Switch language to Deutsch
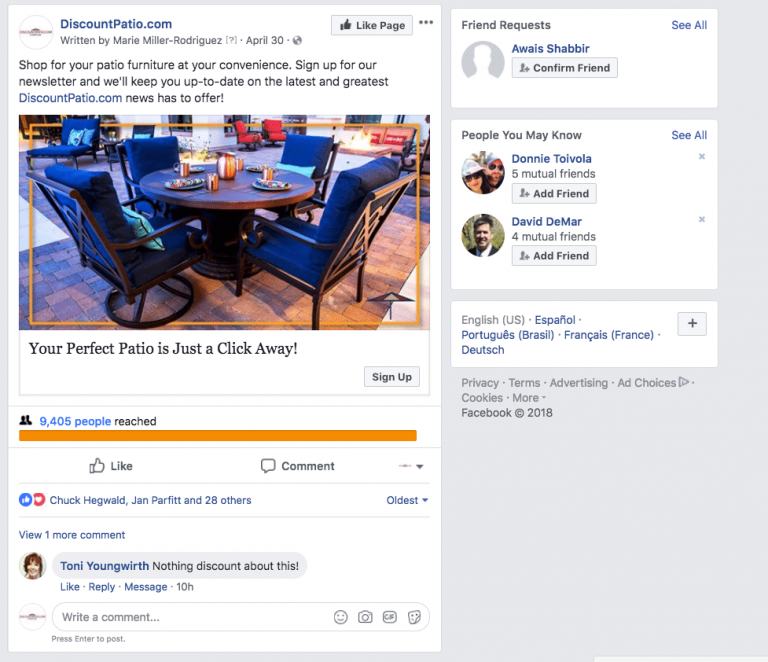The height and width of the screenshot is (662, 768). tap(482, 350)
